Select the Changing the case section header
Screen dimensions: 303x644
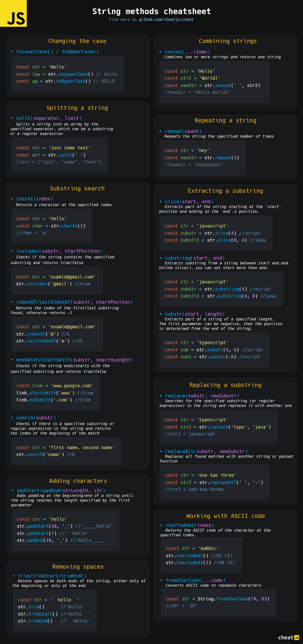tap(77, 41)
